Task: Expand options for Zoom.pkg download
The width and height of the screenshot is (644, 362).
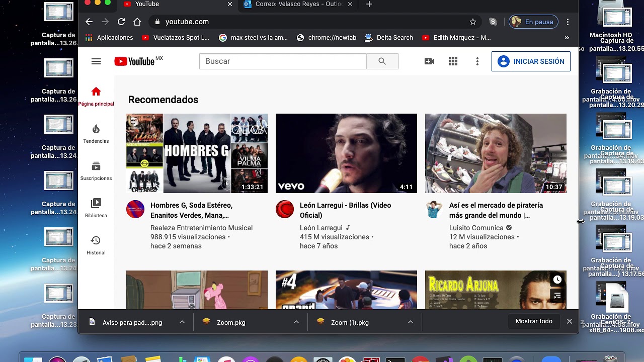Action: [x=296, y=322]
